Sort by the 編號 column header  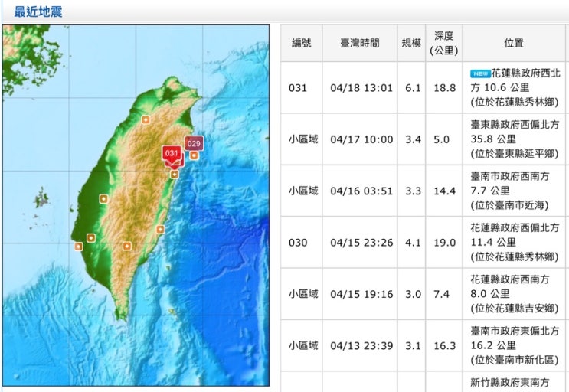tap(302, 43)
